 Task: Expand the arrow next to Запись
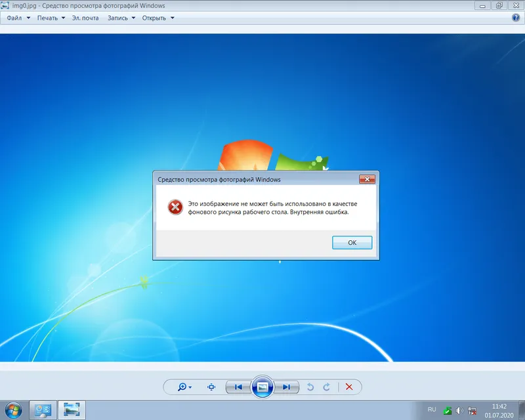point(134,18)
